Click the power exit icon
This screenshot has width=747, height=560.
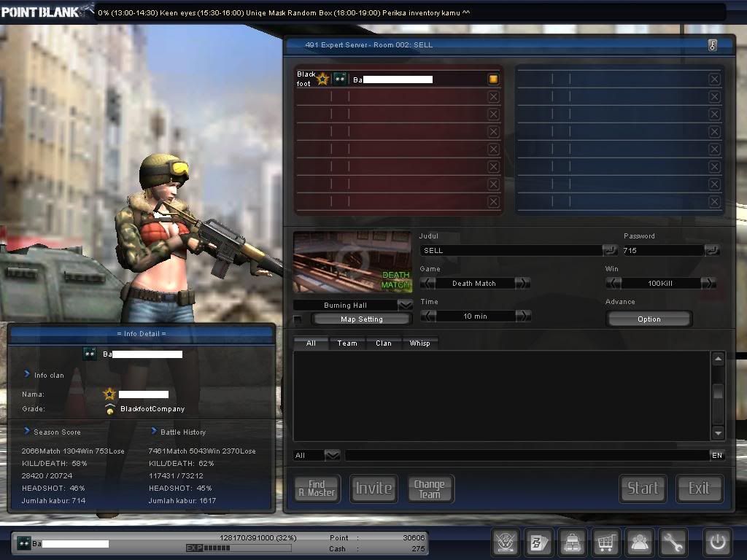718,542
